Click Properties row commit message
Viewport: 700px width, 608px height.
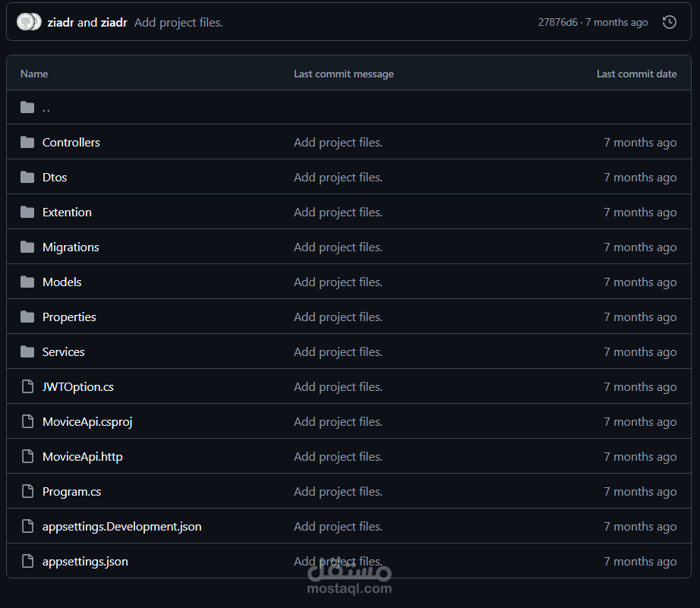pyautogui.click(x=338, y=317)
